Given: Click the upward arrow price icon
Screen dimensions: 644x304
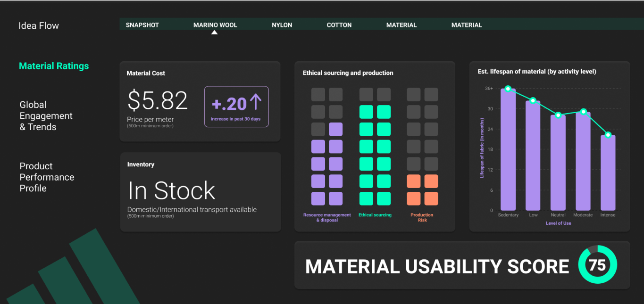Looking at the screenshot, I should [x=255, y=102].
